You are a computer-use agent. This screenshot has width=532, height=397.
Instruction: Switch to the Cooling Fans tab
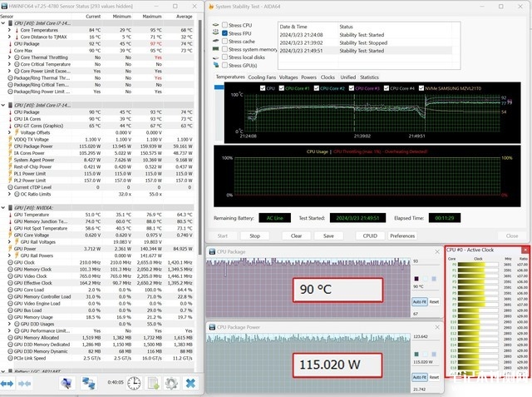point(262,77)
